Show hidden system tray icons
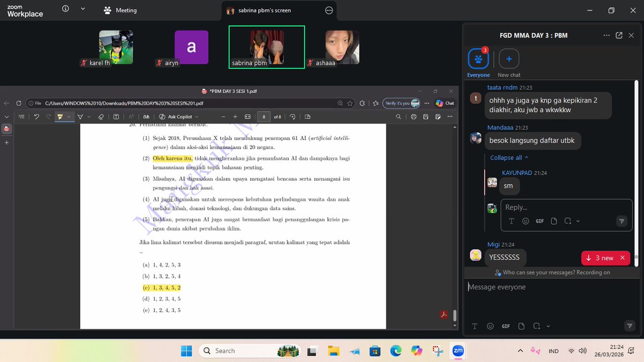Viewport: 644px width, 362px height. coord(519,351)
